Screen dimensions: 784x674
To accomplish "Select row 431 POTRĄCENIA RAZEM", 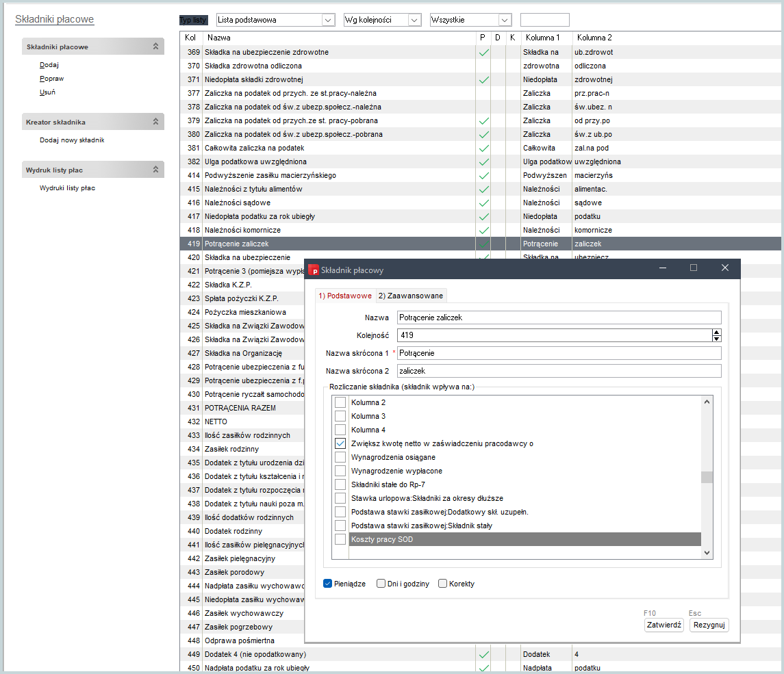I will (x=242, y=408).
